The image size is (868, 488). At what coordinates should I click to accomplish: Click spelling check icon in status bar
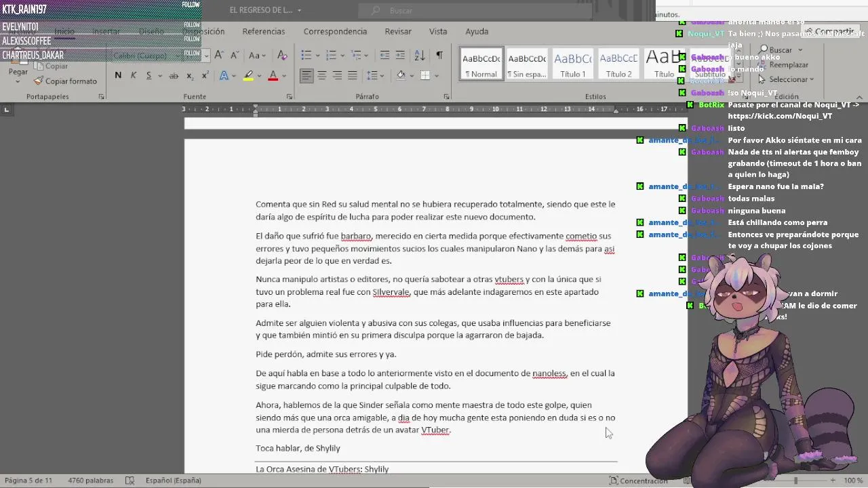pos(130,481)
